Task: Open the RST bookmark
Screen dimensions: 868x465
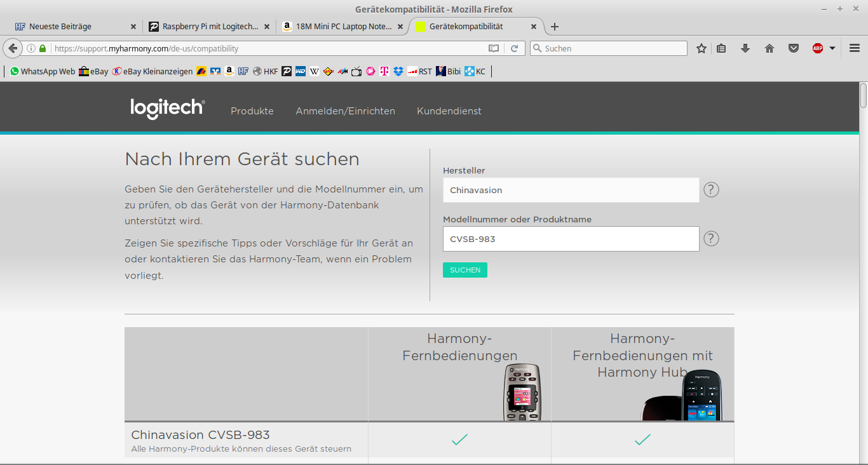Action: (x=420, y=72)
